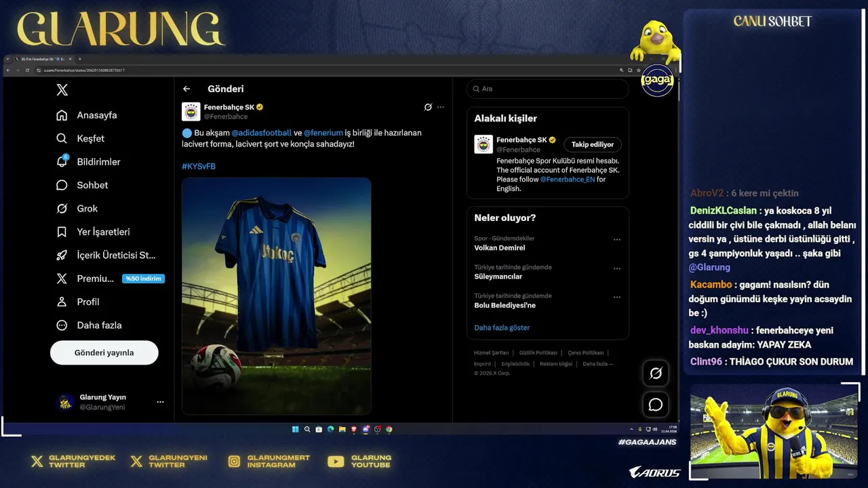This screenshot has width=868, height=488.
Task: Open the blue jersey post image
Action: (277, 296)
